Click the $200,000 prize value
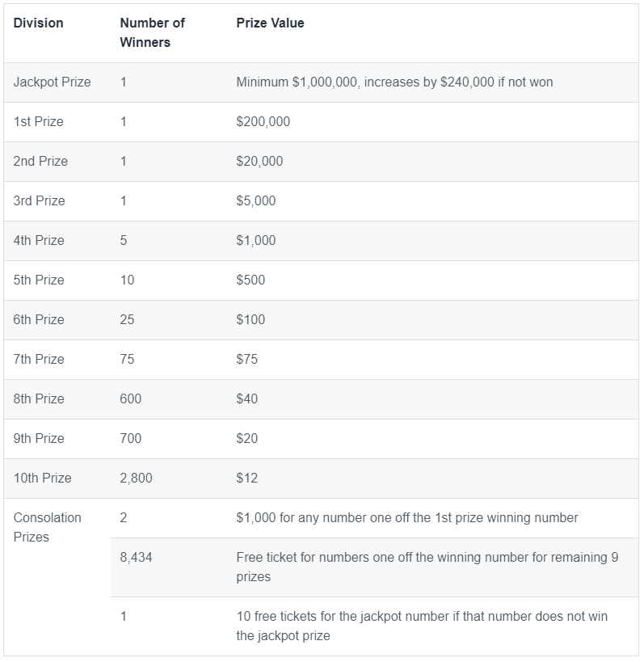 pyautogui.click(x=263, y=122)
